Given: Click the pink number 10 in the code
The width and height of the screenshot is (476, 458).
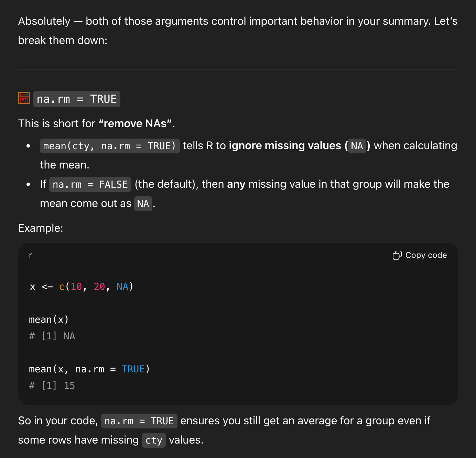Looking at the screenshot, I should tap(76, 286).
